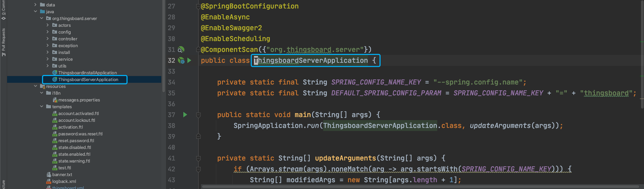Fold the if block marker on line 42
Screen dimensions: 644x189
198,169
